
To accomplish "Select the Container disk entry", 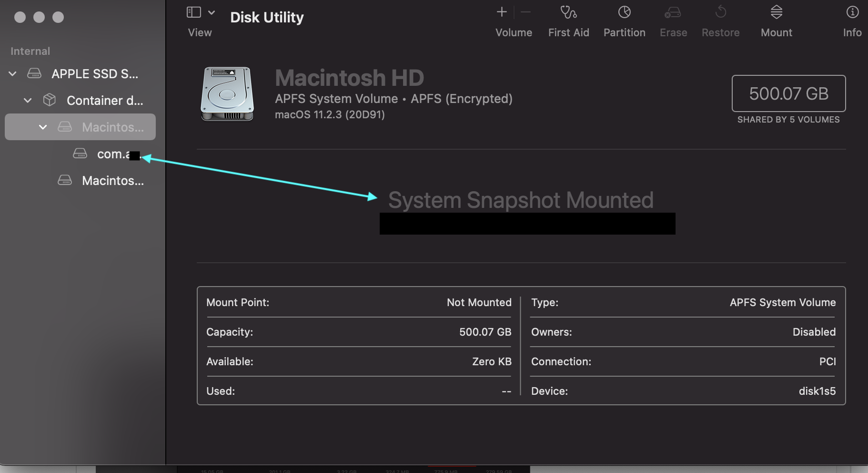I will tap(104, 101).
